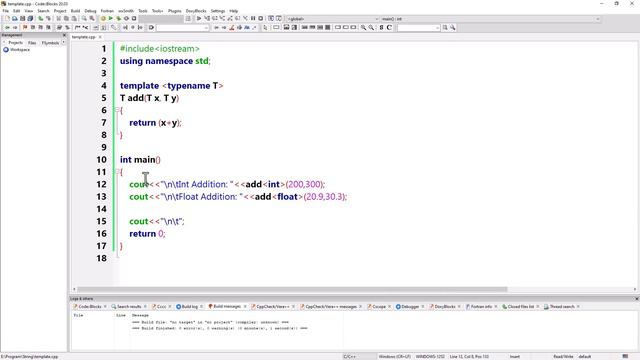Click the green Run play icon
The height and width of the screenshot is (360, 640).
(111, 19)
